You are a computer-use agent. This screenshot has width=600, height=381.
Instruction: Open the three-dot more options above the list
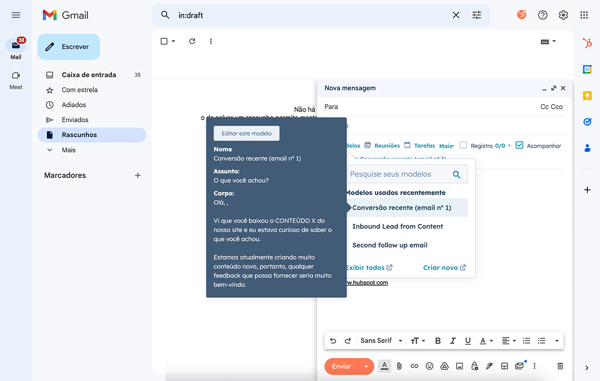[211, 41]
